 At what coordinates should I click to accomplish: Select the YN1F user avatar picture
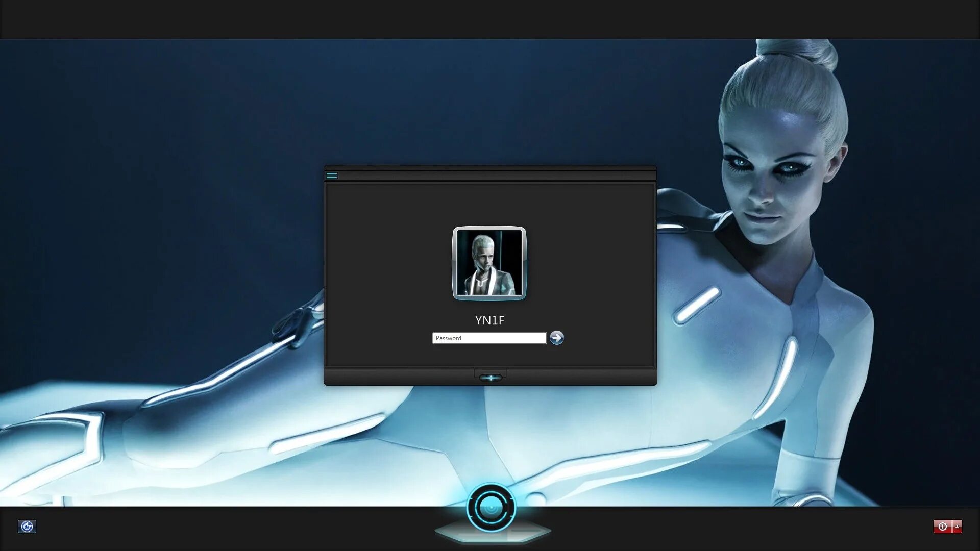(489, 263)
